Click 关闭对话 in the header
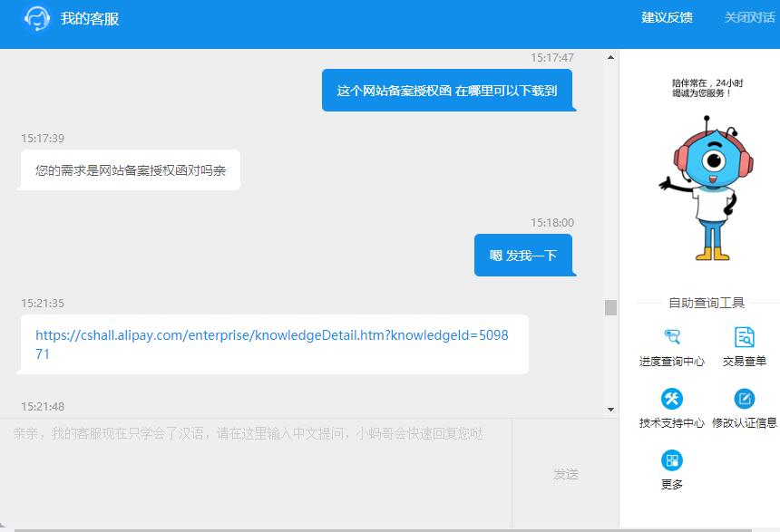The width and height of the screenshot is (780, 532). [749, 18]
